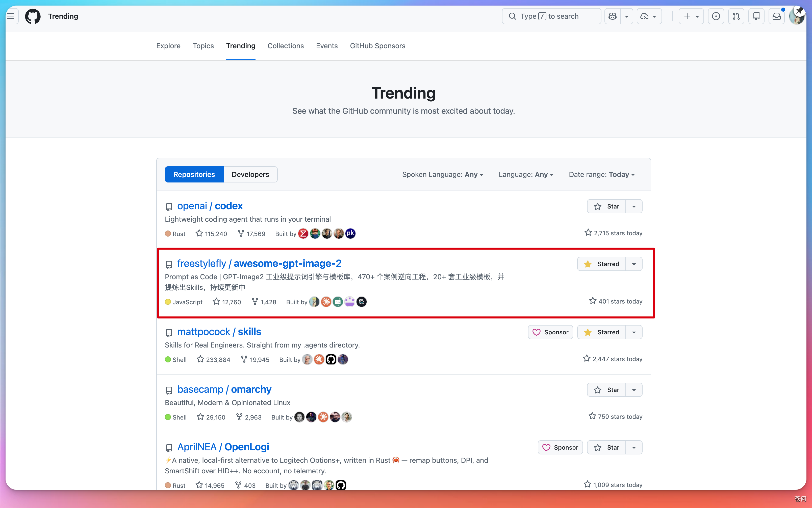Click the GitHub-logo contributor avatar of mattpocock/skills
This screenshot has width=812, height=508.
tap(331, 359)
